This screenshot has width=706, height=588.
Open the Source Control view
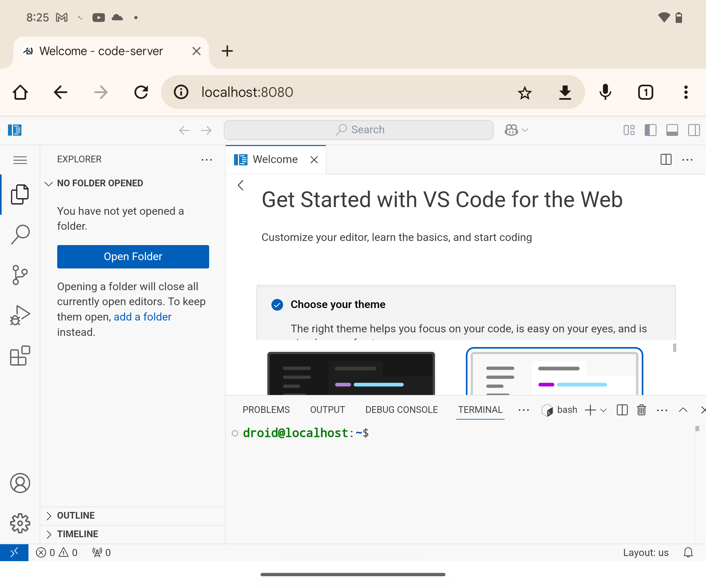pos(20,275)
